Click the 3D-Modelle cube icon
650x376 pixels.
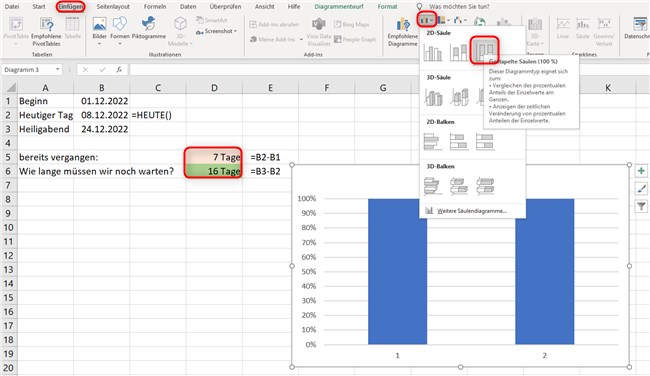[180, 24]
